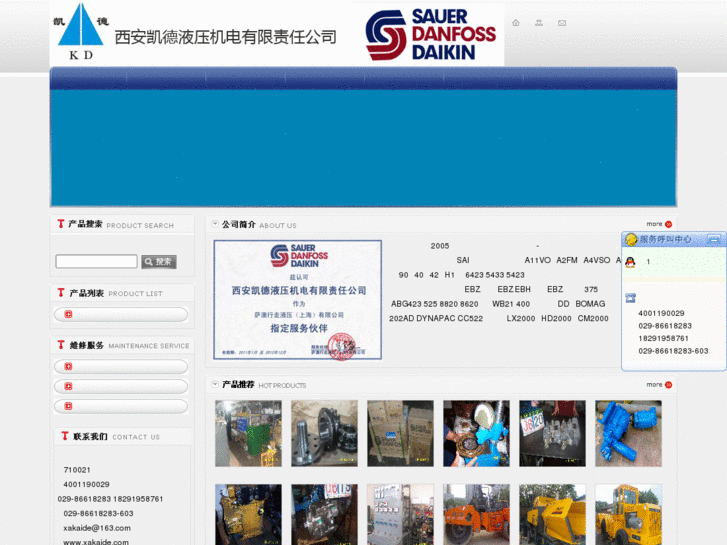Open the blue pump repair product thumbnail
This screenshot has height=545, width=727.
pos(477,433)
